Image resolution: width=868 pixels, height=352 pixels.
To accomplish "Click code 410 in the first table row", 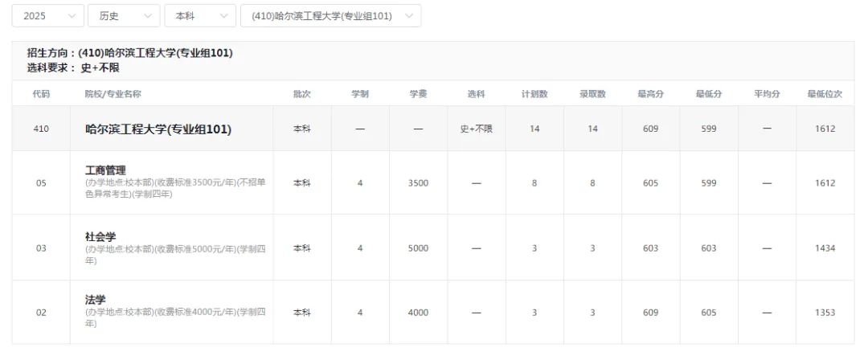I will [41, 129].
